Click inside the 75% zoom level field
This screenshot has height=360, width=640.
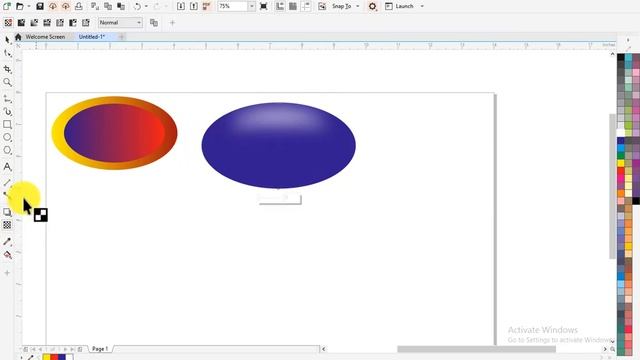233,6
